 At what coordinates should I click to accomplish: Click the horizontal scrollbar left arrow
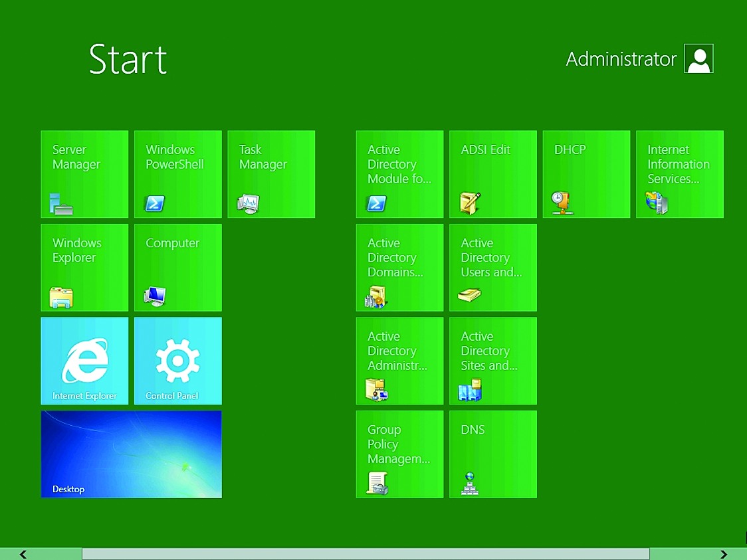23,554
